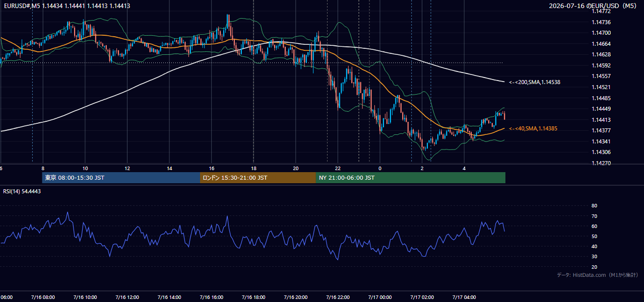Click hour tick 22 under price chart
The height and width of the screenshot is (302, 644).
338,168
